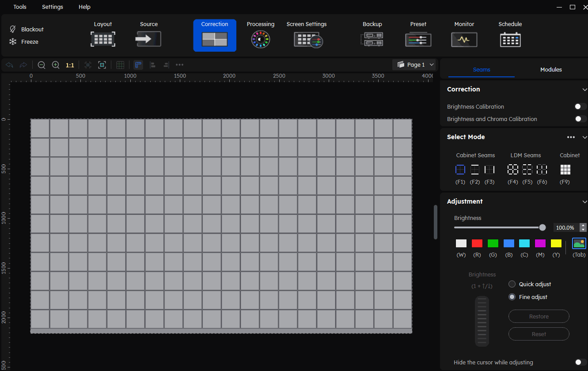Open the Monitor section icon
Viewport: 588px width, 371px height.
[x=464, y=39]
